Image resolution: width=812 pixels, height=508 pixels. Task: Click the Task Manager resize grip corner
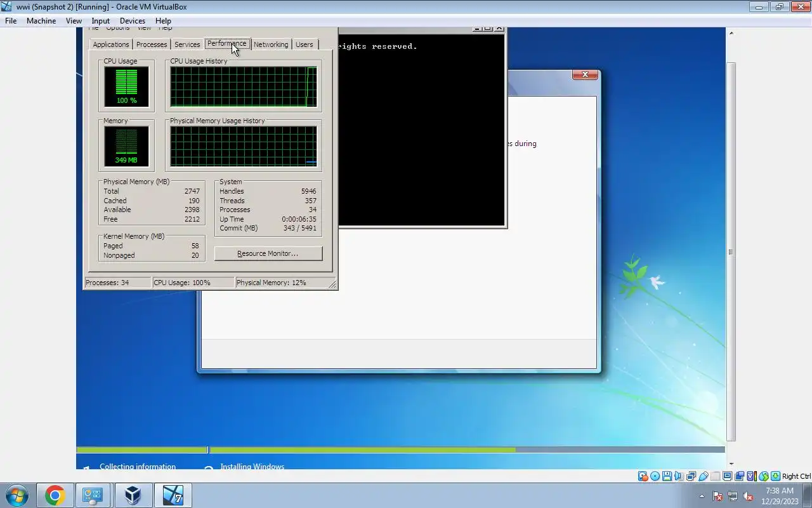pyautogui.click(x=332, y=284)
